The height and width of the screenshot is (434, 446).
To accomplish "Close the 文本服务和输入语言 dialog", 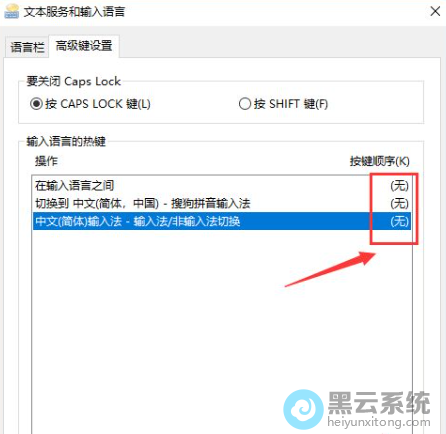I will tap(435, 11).
